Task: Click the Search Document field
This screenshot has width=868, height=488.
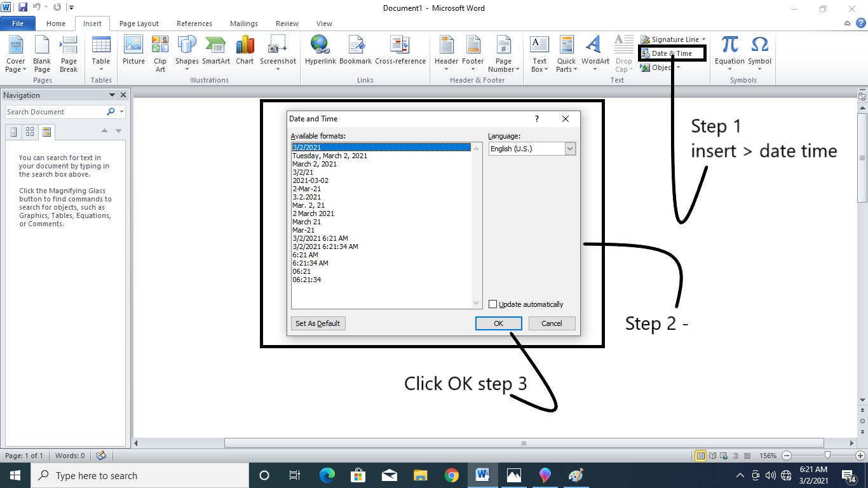Action: tap(56, 112)
